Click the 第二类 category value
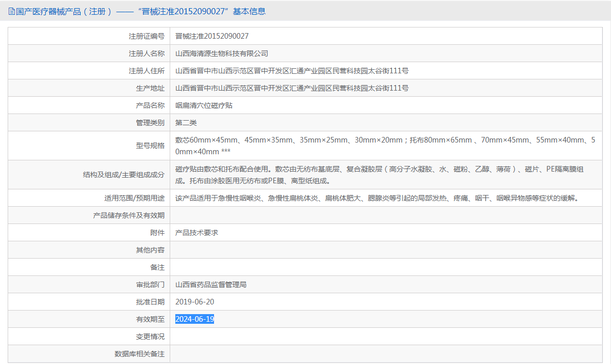This screenshot has height=364, width=611. (x=186, y=123)
